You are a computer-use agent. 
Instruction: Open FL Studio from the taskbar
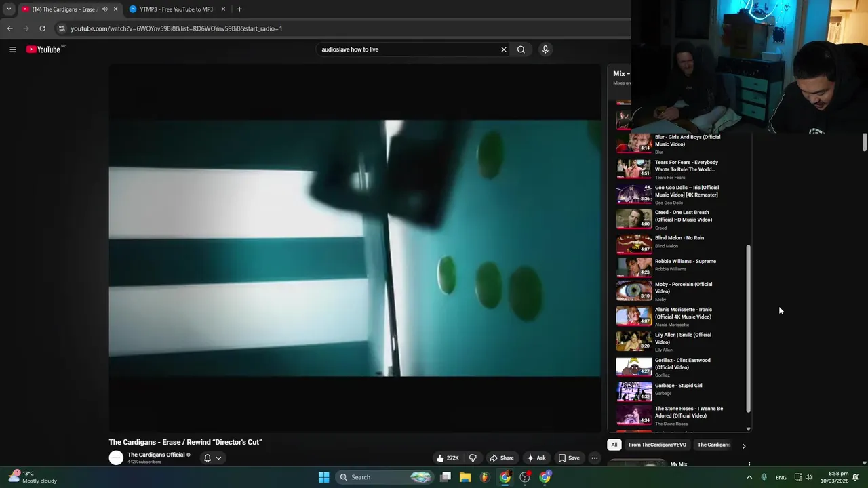[x=484, y=477]
